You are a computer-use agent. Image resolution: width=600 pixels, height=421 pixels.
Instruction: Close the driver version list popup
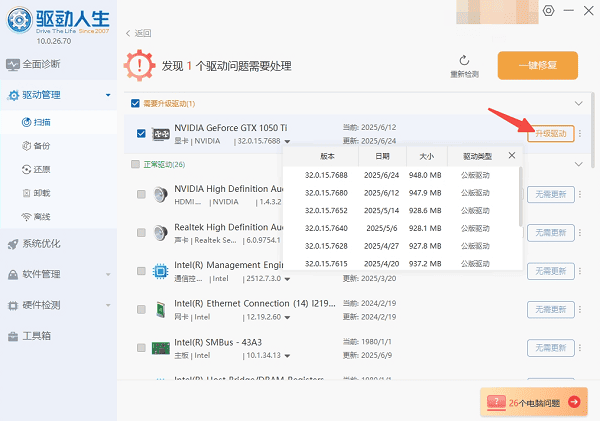(x=512, y=156)
